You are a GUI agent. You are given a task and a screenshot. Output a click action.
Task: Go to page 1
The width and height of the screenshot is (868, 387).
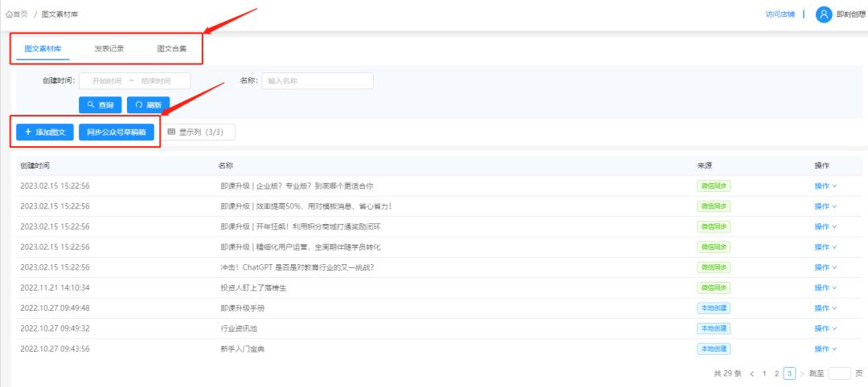(764, 373)
